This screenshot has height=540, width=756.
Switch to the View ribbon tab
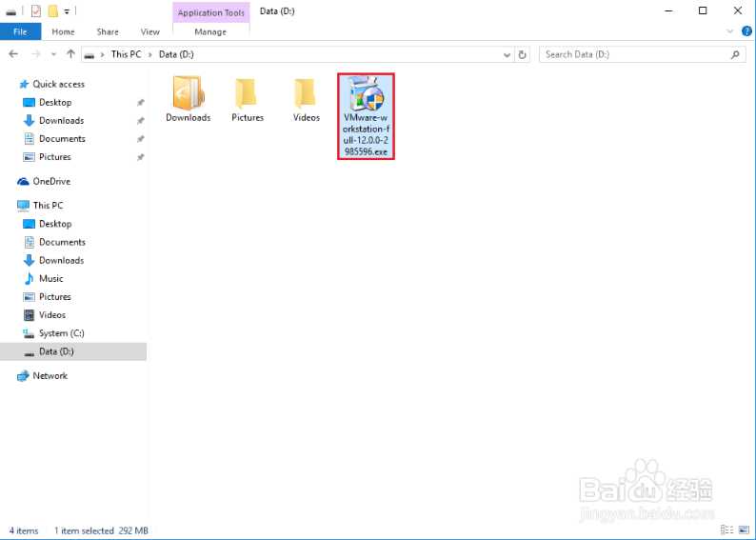coord(149,31)
